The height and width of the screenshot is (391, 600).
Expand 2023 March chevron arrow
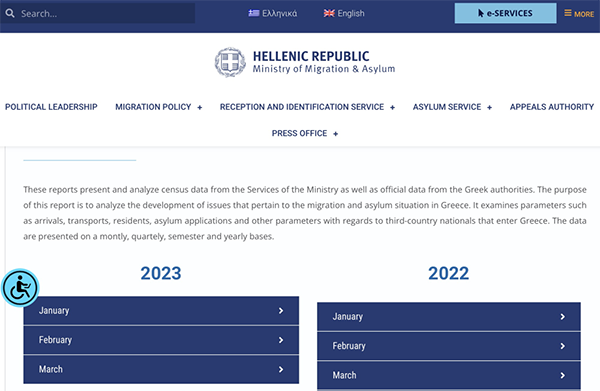tap(281, 370)
